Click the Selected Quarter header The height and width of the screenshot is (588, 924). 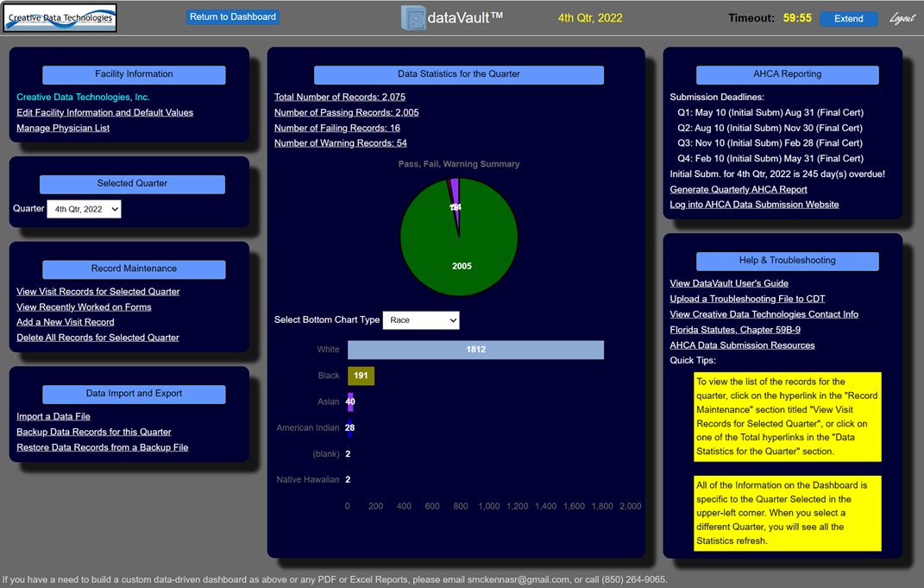coord(132,184)
